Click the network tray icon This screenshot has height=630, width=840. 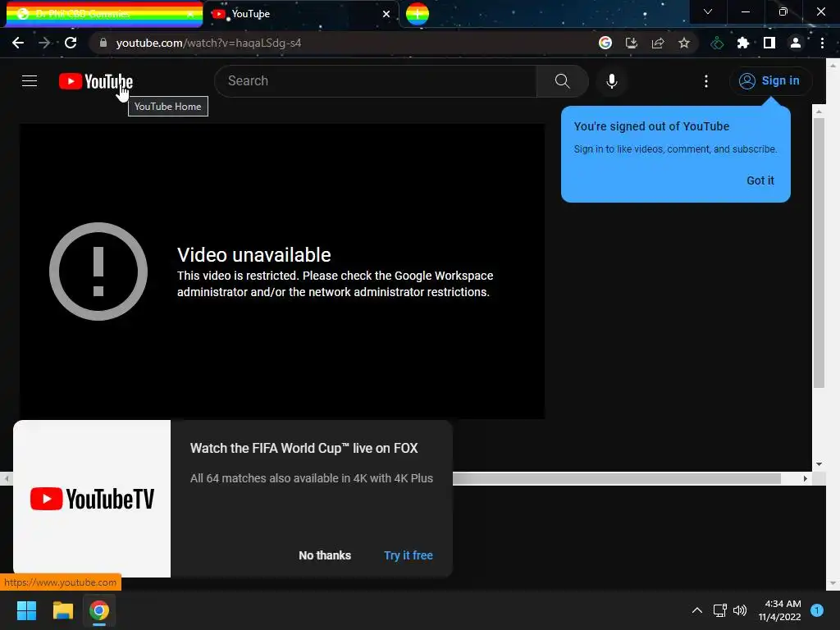tap(719, 610)
